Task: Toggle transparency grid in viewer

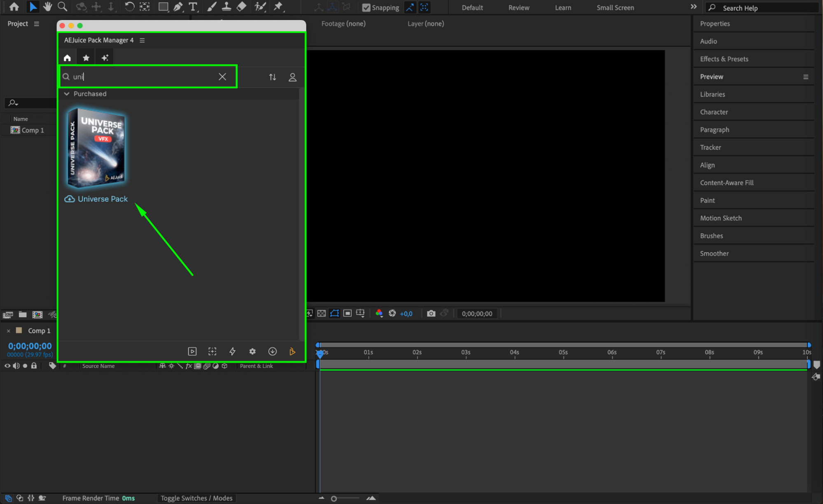Action: [322, 314]
